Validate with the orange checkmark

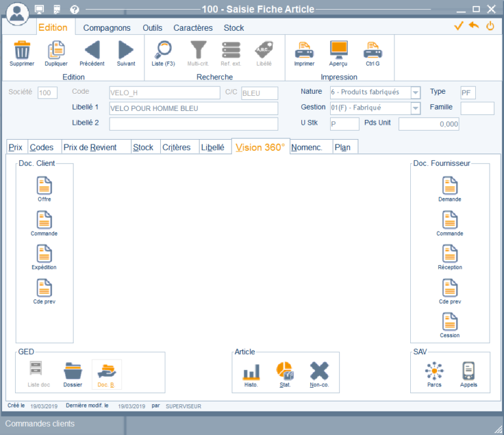tap(459, 26)
